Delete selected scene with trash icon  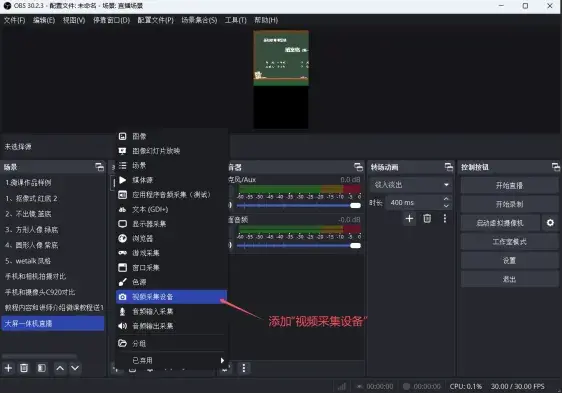click(x=24, y=368)
